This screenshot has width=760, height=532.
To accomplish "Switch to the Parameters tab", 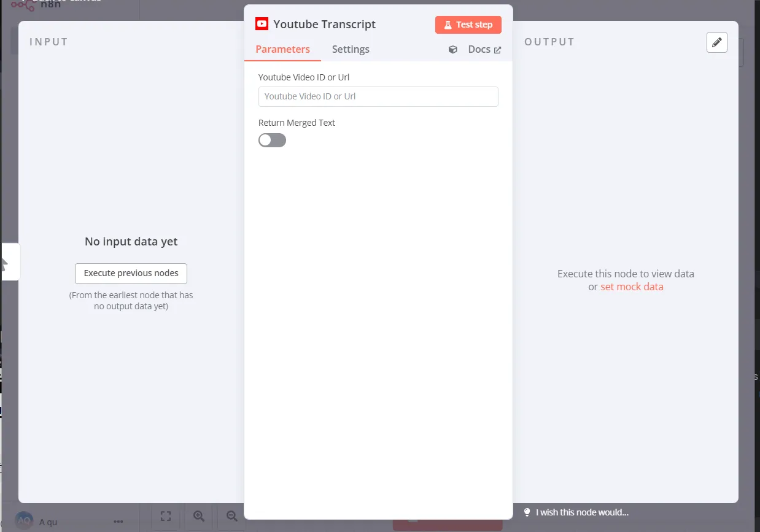I will [x=282, y=49].
